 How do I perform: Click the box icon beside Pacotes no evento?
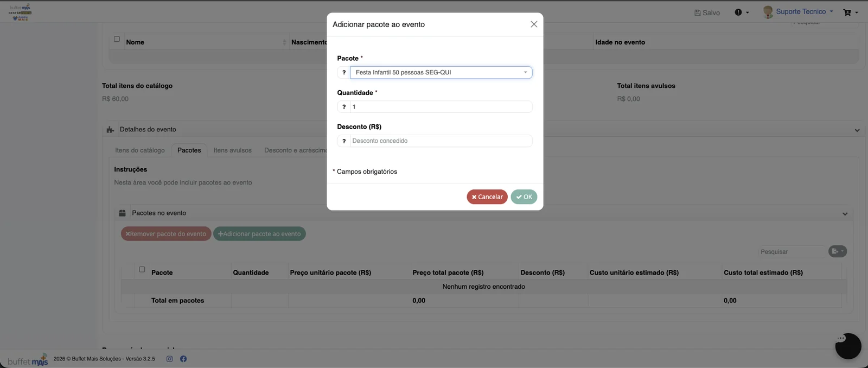pos(122,213)
